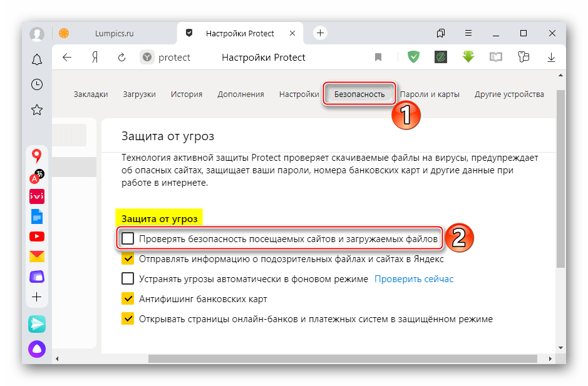Open browser main menu hamburger
This screenshot has width=588, height=386.
[x=468, y=33]
